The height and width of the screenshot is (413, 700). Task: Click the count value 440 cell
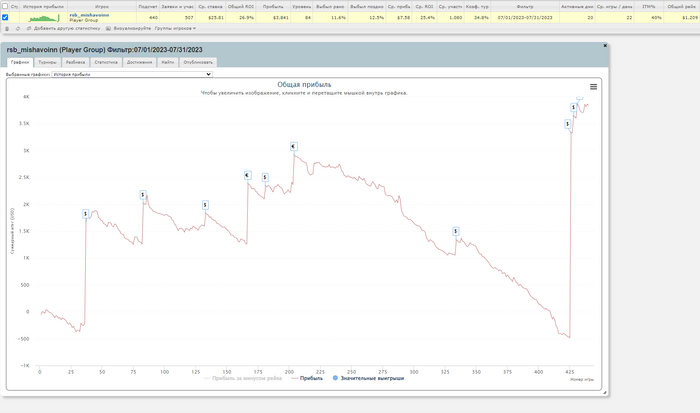[148, 17]
